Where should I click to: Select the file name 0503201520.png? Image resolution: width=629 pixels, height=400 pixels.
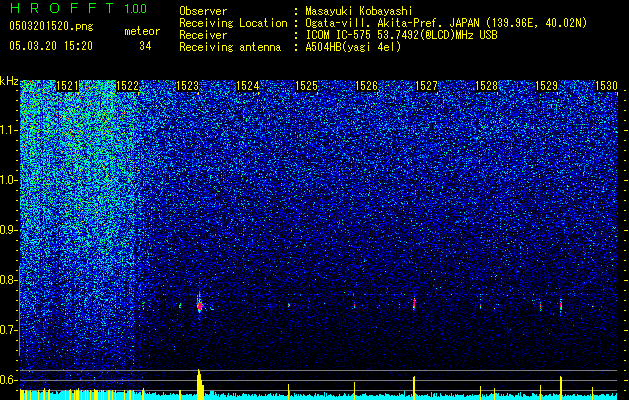51,26
